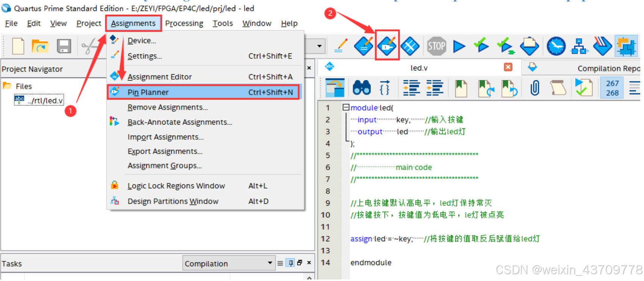The height and width of the screenshot is (281, 644).
Task: Open the Edit menu
Action: (34, 23)
